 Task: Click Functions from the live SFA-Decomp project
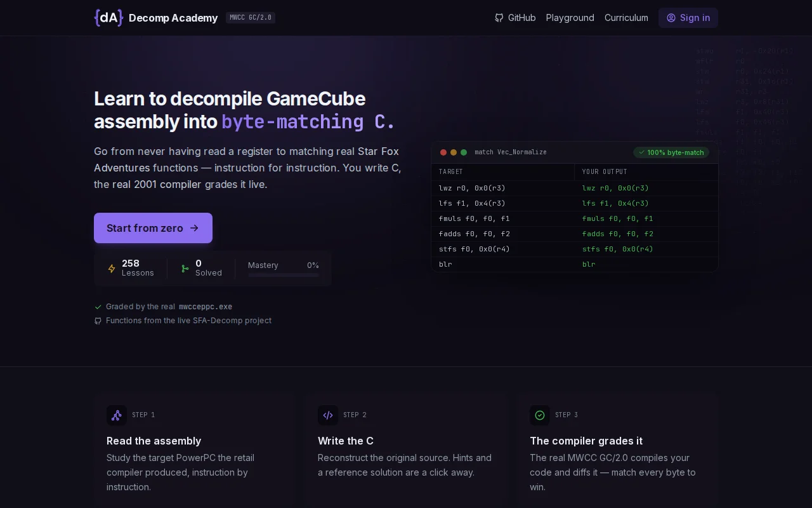[188, 321]
